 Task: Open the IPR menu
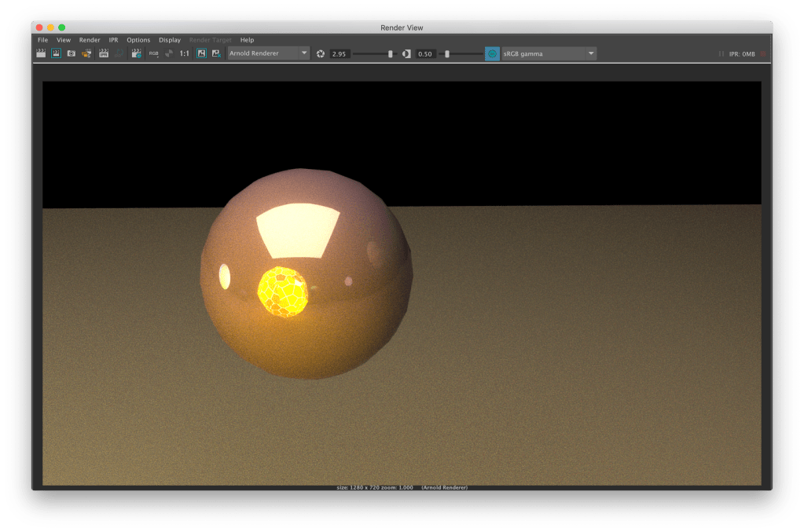[113, 40]
